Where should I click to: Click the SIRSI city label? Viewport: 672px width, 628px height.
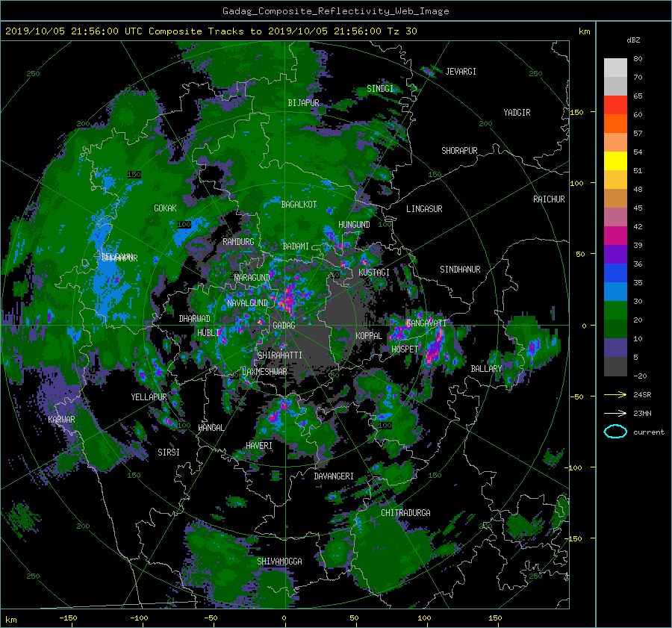[169, 453]
